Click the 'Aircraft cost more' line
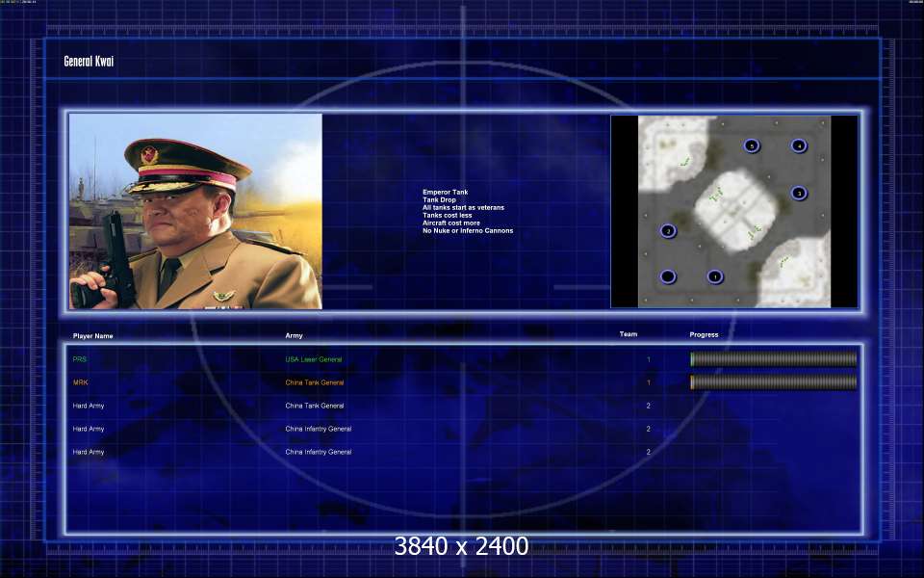Screen dimensions: 924x578 point(450,223)
